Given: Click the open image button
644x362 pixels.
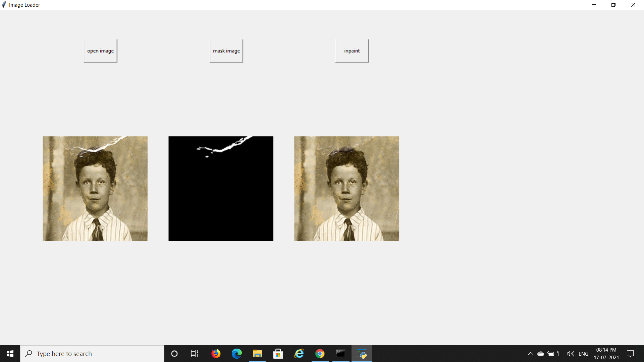Looking at the screenshot, I should tap(100, 51).
